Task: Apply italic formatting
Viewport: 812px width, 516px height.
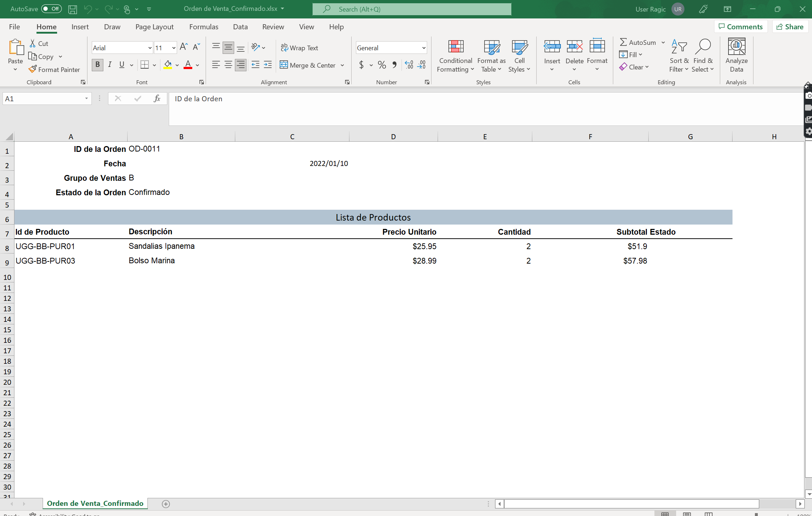Action: pyautogui.click(x=110, y=65)
